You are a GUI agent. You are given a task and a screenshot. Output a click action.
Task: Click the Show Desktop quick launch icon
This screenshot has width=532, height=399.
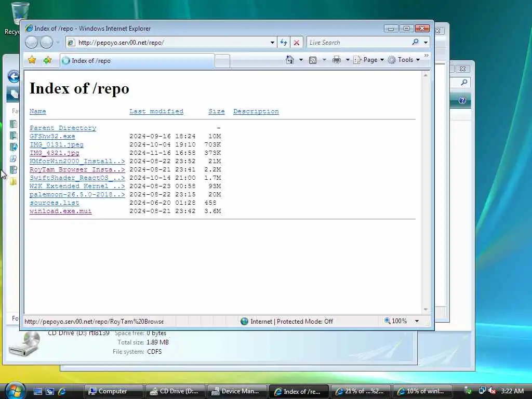37,391
